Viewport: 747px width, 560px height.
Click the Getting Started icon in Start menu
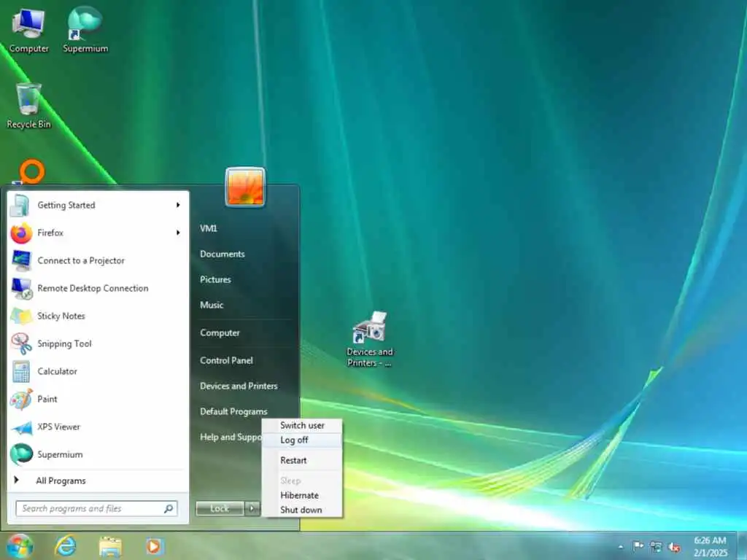pyautogui.click(x=20, y=205)
